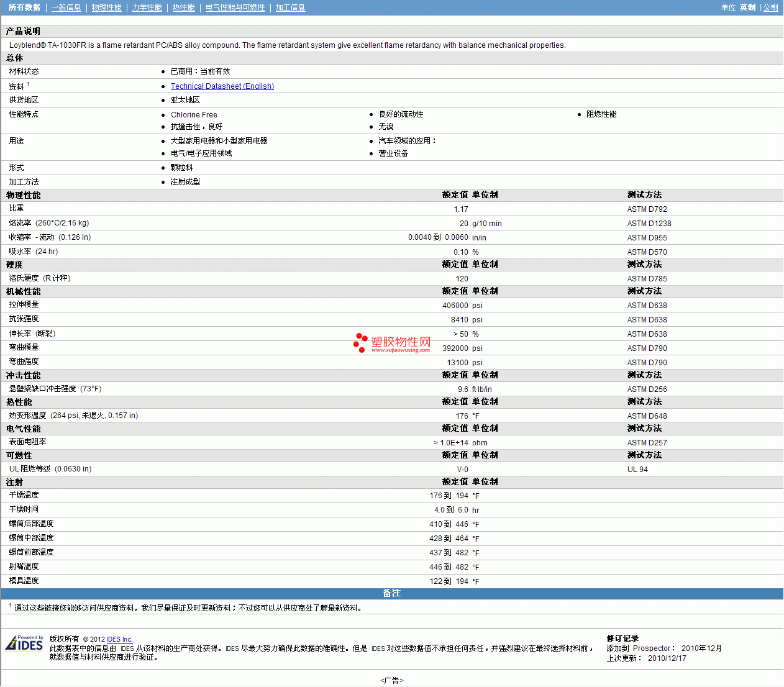Click the 注射成型 processing method
The image size is (784, 687).
click(x=185, y=182)
